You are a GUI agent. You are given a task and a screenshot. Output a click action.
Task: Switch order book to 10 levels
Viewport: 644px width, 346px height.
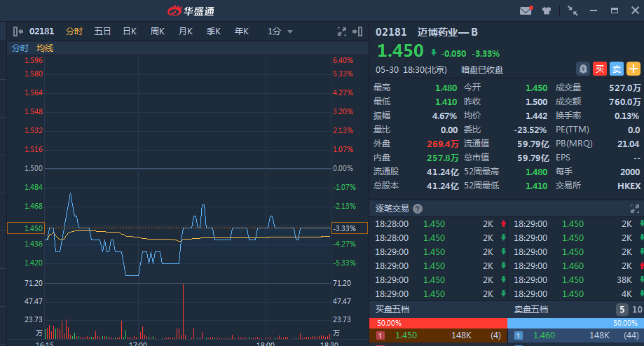637,310
